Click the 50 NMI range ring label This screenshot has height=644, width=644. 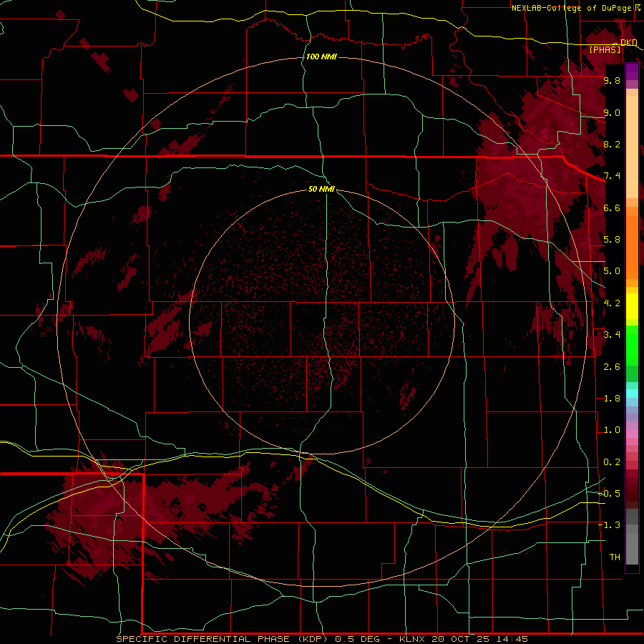click(x=321, y=189)
